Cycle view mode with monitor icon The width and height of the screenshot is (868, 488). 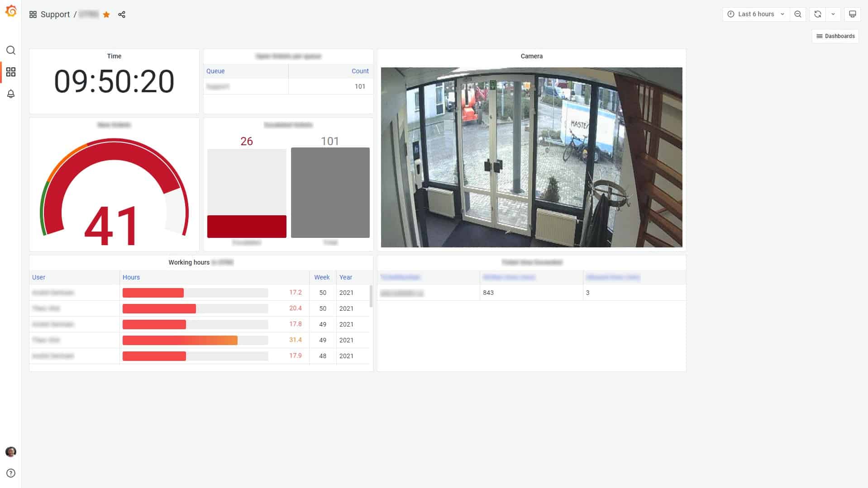coord(852,14)
